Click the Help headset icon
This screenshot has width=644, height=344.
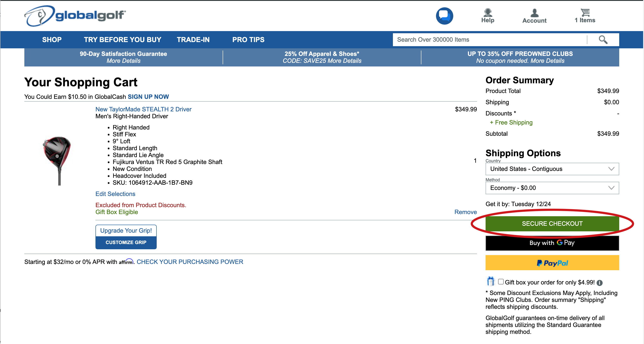click(488, 13)
